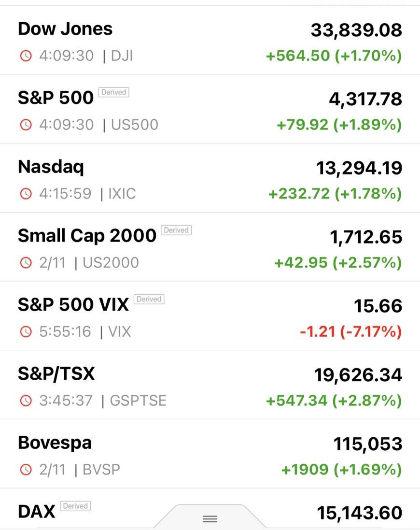
Task: Open the Dow Jones index name
Action: pyautogui.click(x=65, y=29)
